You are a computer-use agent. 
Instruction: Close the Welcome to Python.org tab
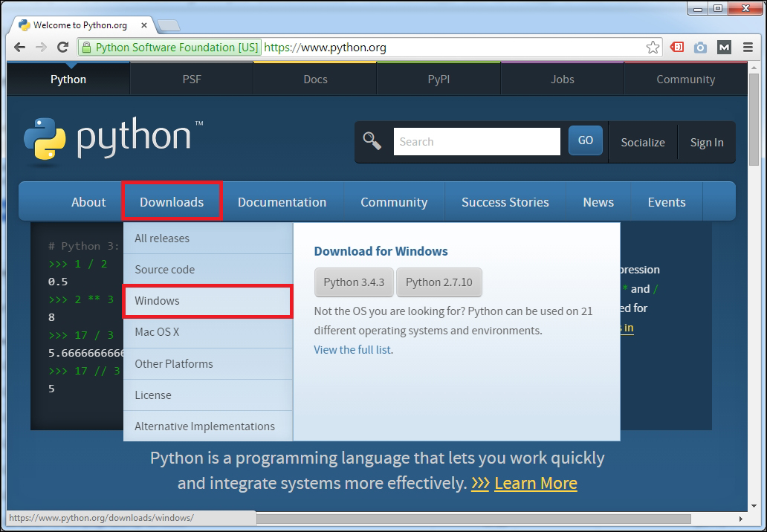(144, 25)
